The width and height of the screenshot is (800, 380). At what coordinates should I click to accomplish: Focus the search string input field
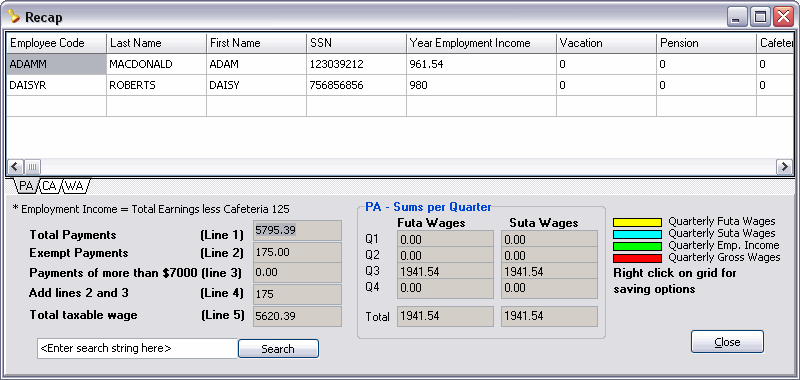(137, 349)
